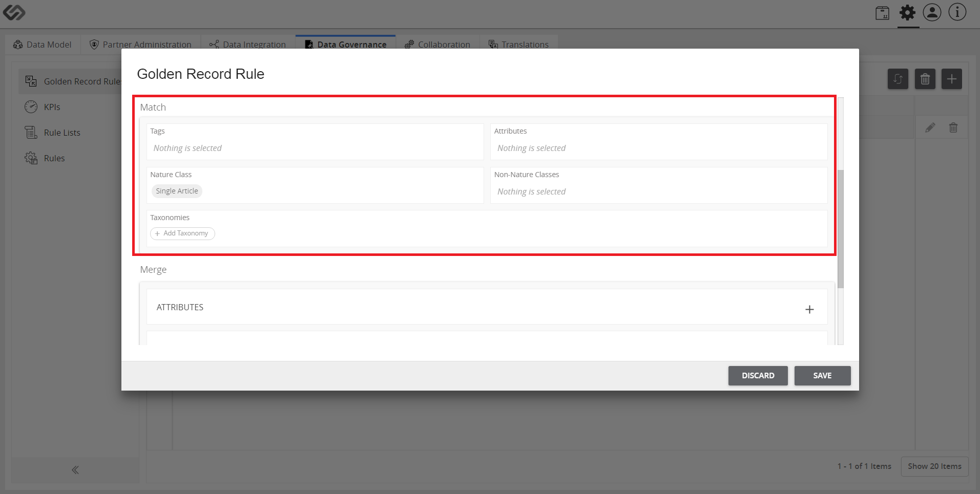Click the Golden Record Rule dialog title
Screen dimensions: 980x494
[x=200, y=74]
